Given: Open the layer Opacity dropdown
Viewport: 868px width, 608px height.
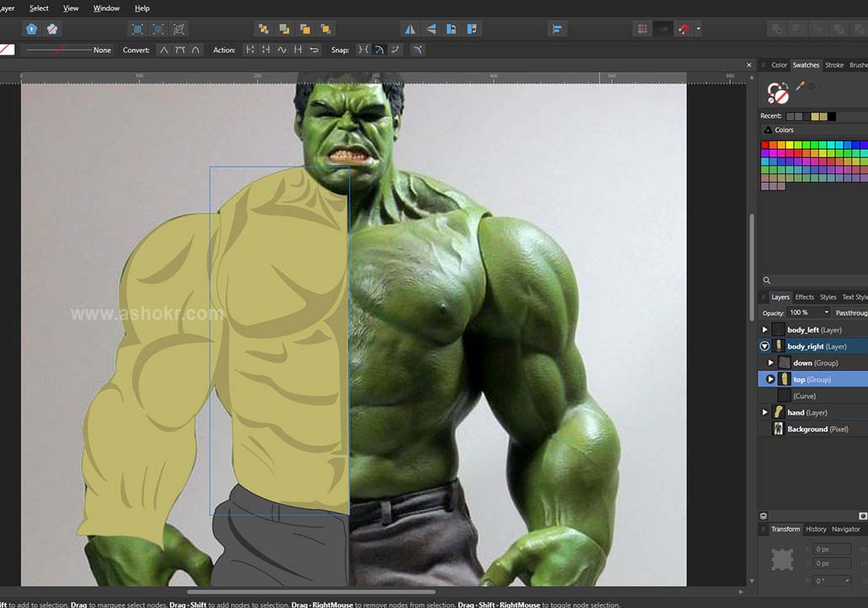Looking at the screenshot, I should point(826,312).
